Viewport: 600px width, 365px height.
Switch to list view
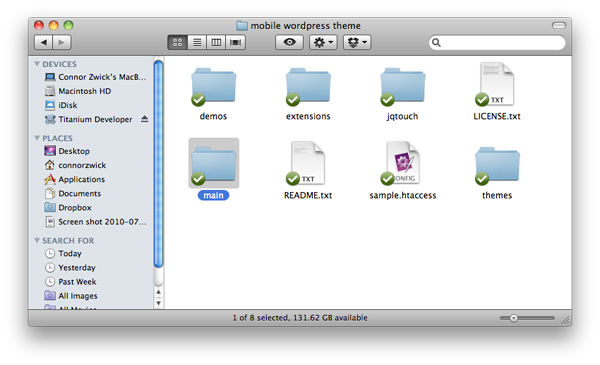tap(197, 42)
